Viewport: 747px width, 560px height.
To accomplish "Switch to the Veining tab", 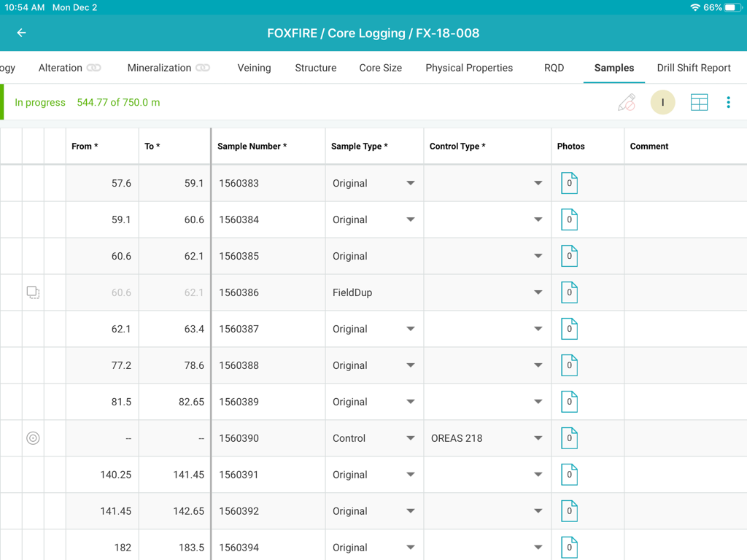I will click(254, 67).
